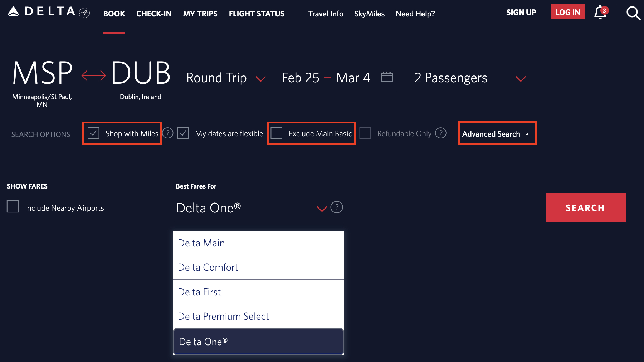Check Include Nearby Airports

[13, 207]
